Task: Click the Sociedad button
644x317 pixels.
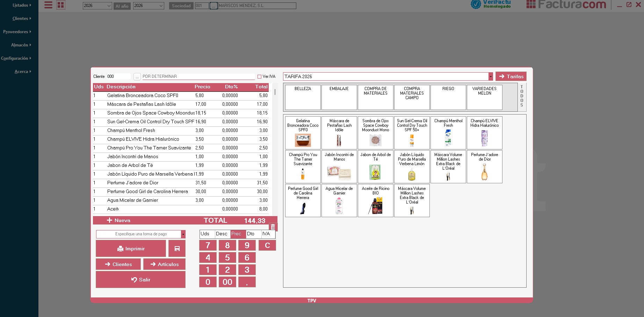Action: [x=181, y=6]
